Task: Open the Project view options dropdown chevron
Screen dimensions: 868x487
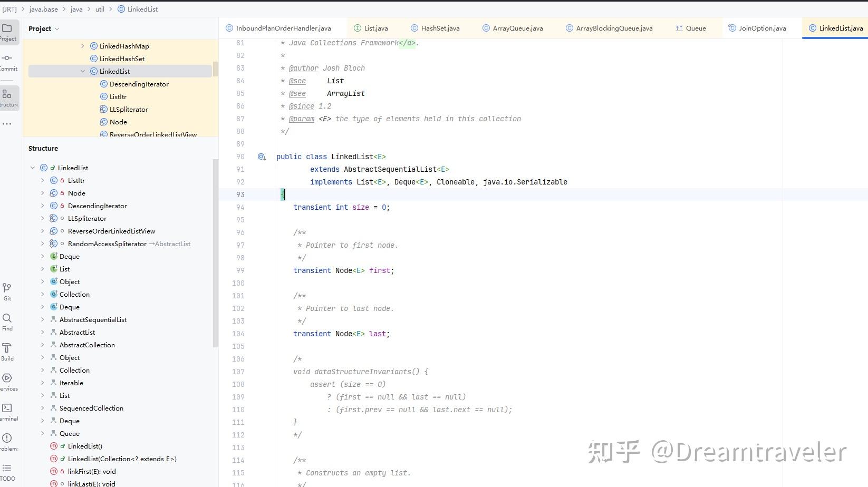Action: click(x=56, y=28)
